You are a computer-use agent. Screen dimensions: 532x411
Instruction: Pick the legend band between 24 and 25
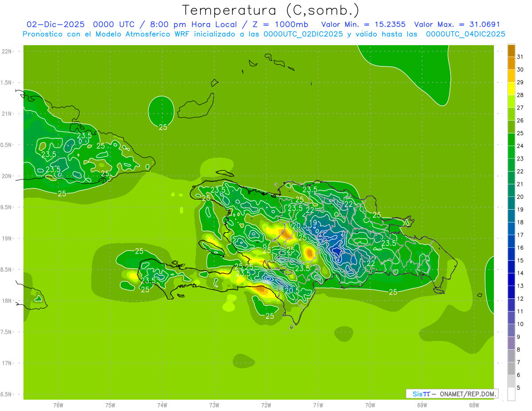coord(511,140)
